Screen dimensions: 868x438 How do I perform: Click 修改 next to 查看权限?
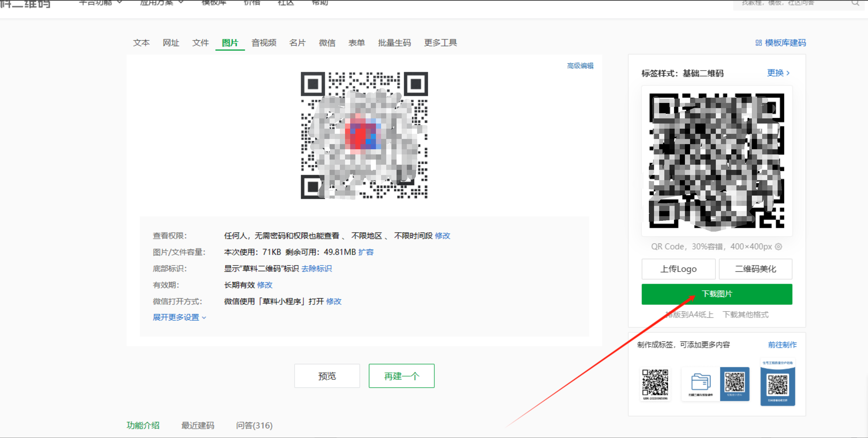tap(442, 236)
